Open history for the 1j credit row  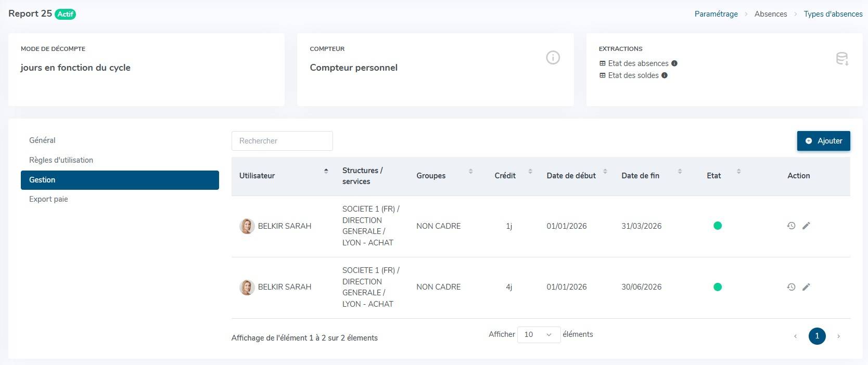(791, 226)
